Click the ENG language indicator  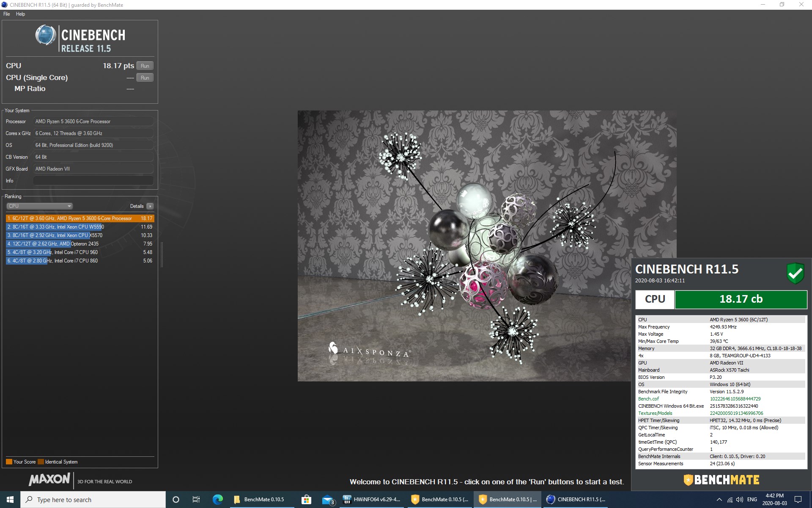click(752, 500)
